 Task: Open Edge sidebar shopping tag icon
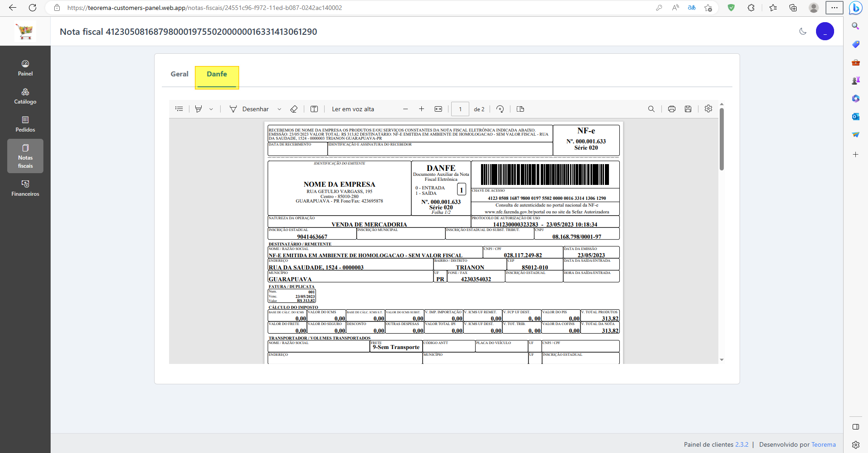[x=855, y=44]
